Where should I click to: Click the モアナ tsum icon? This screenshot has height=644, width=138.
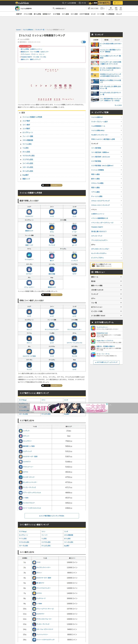[74, 269]
